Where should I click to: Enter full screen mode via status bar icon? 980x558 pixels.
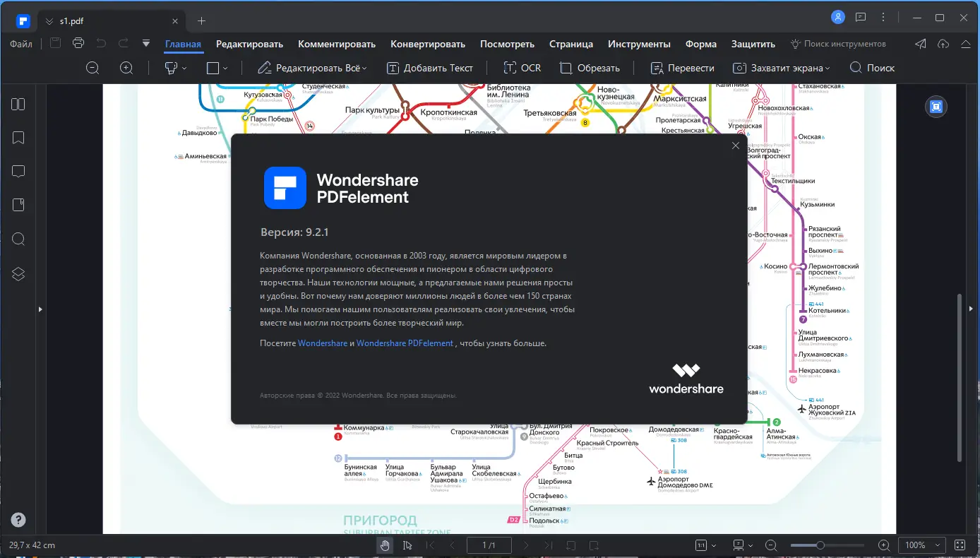[x=960, y=545]
